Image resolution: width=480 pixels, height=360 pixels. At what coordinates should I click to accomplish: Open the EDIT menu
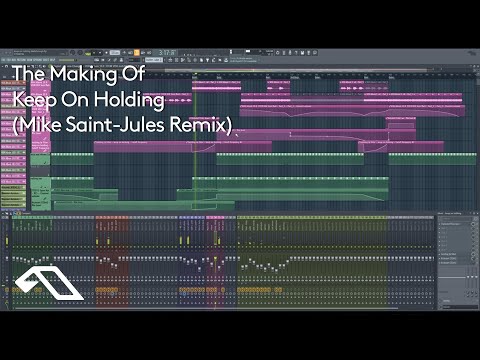tap(9, 60)
